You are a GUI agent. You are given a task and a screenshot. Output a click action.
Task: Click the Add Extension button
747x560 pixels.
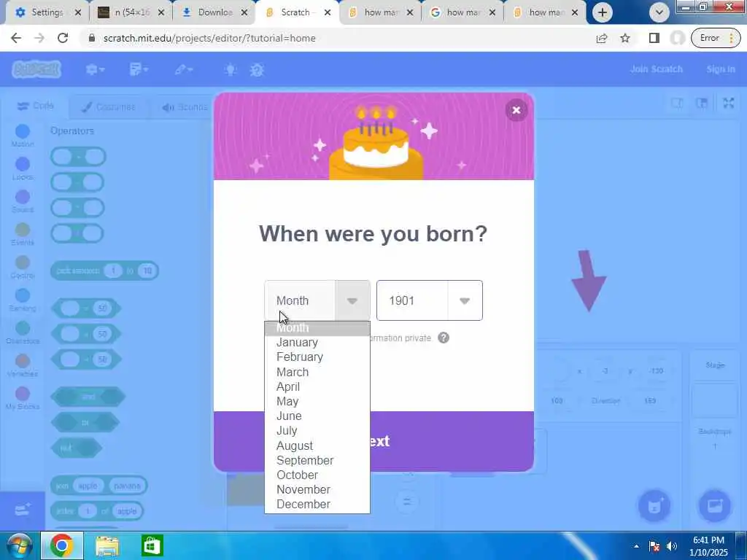point(23,510)
